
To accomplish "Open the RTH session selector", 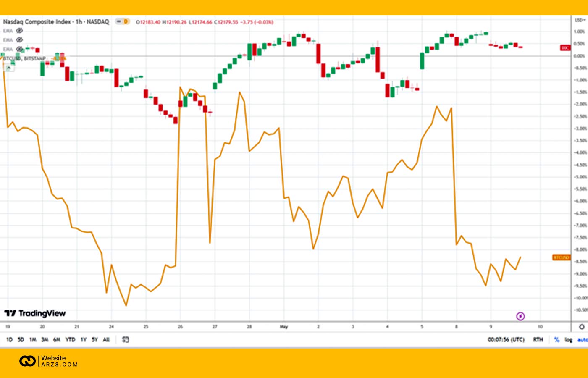I will (538, 339).
